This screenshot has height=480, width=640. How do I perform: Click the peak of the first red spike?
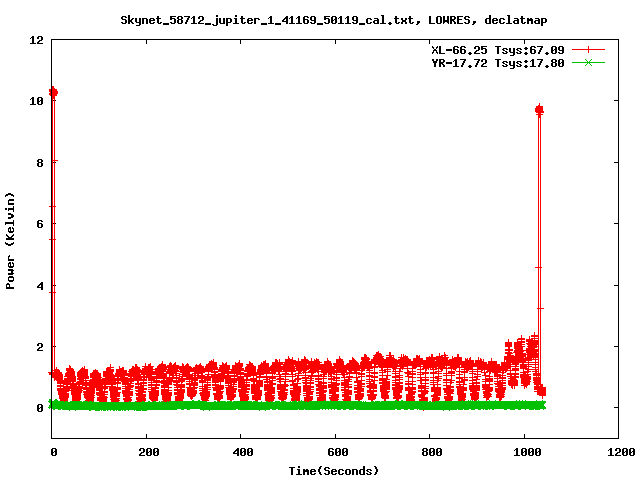coord(53,92)
